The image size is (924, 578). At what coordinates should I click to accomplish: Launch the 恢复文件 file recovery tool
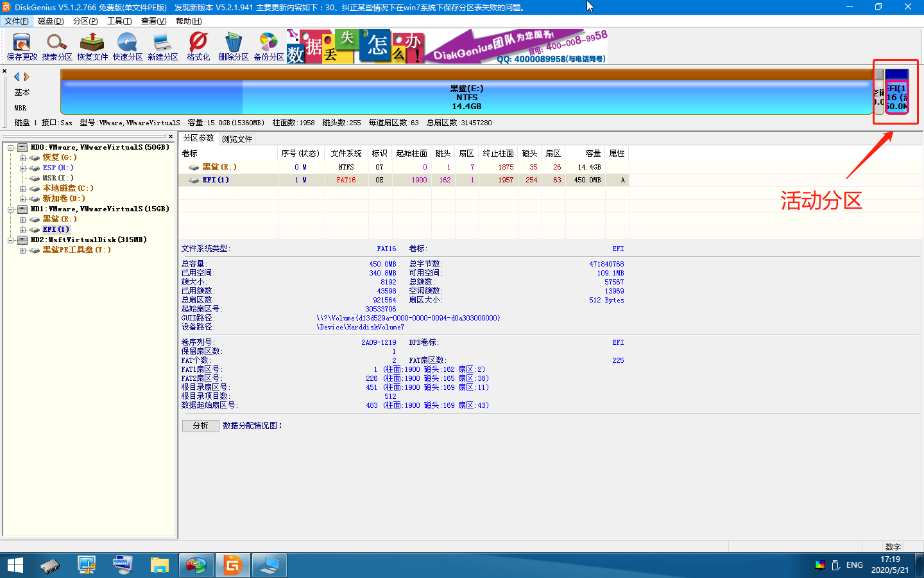92,47
